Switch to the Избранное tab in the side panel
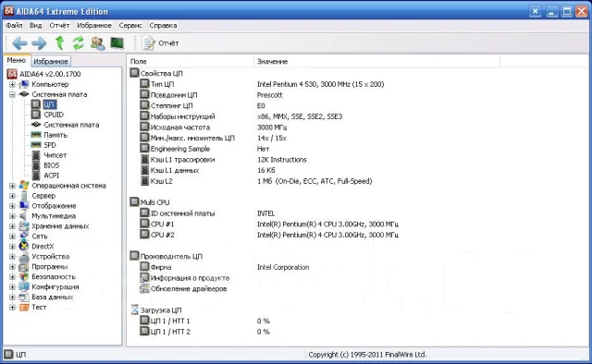The width and height of the screenshot is (592, 364). (51, 61)
